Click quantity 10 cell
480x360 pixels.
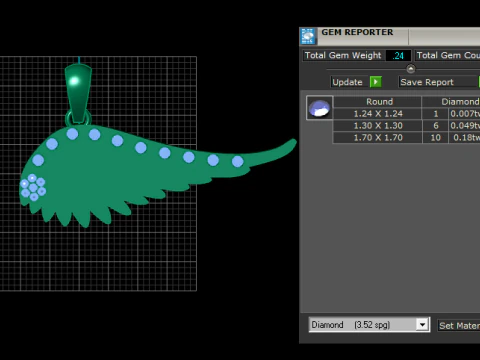click(x=435, y=138)
